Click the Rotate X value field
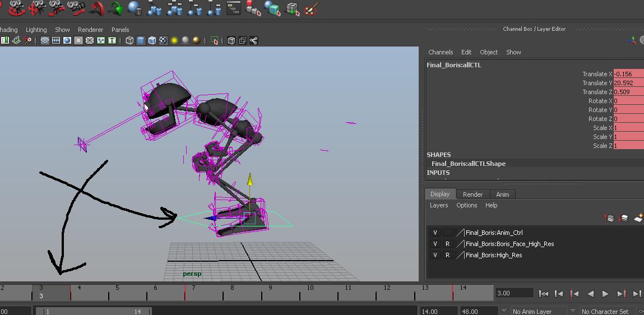This screenshot has height=315, width=644. click(x=628, y=101)
